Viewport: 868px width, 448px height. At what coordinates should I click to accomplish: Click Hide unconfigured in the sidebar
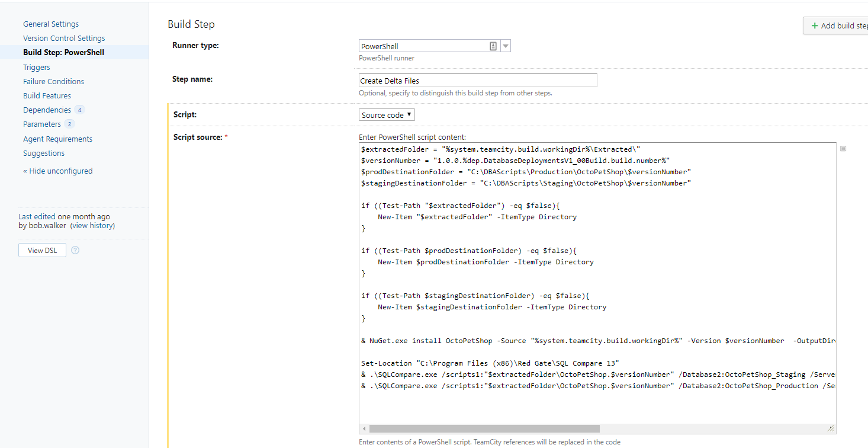58,171
